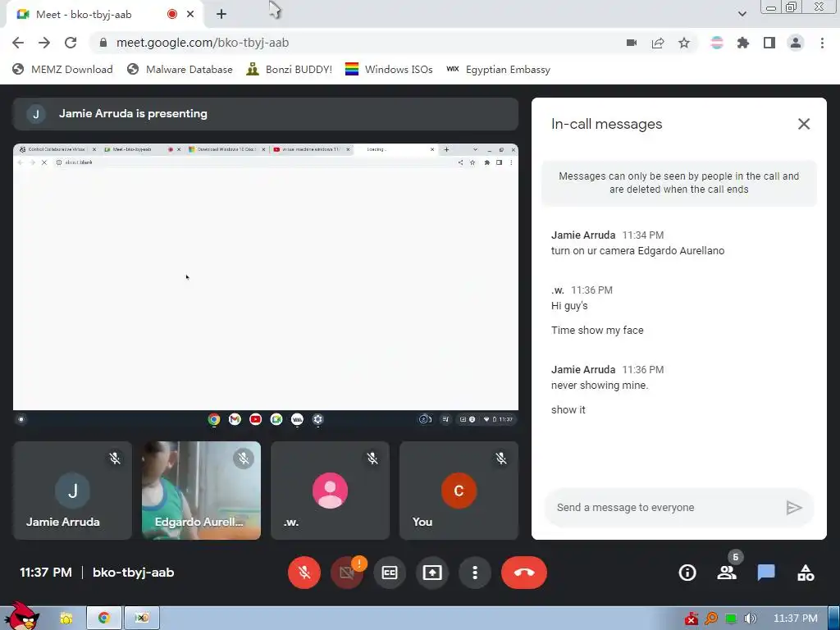Open Chrome three-dot menu
Viewport: 840px width, 630px height.
822,43
